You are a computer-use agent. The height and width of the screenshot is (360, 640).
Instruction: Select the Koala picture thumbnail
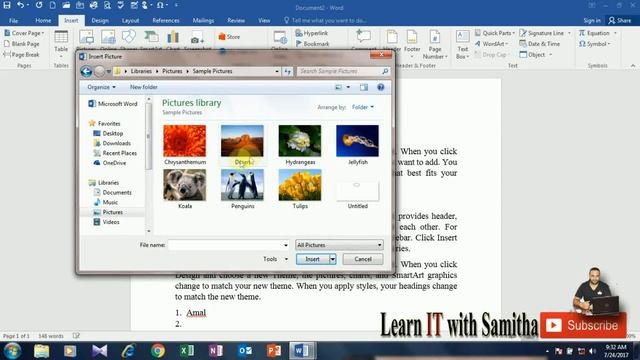point(184,185)
